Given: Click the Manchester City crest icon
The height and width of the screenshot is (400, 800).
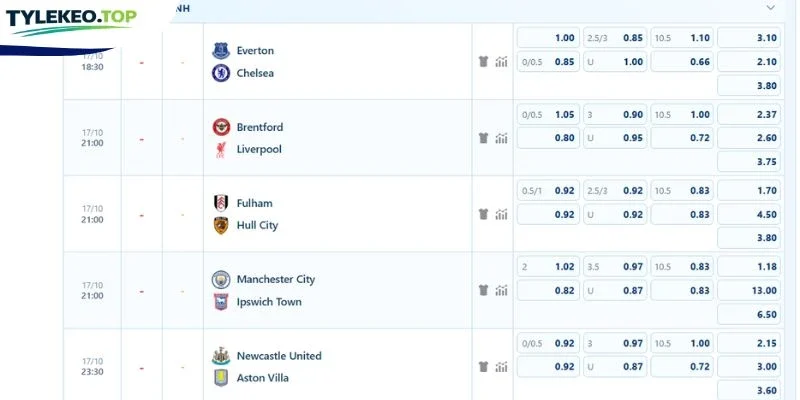Looking at the screenshot, I should 221,280.
